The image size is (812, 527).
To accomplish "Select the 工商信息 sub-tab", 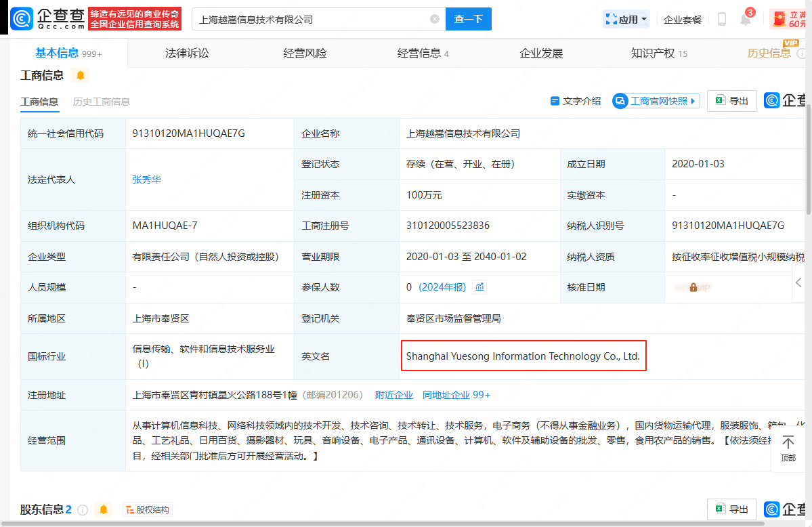I will pos(39,102).
